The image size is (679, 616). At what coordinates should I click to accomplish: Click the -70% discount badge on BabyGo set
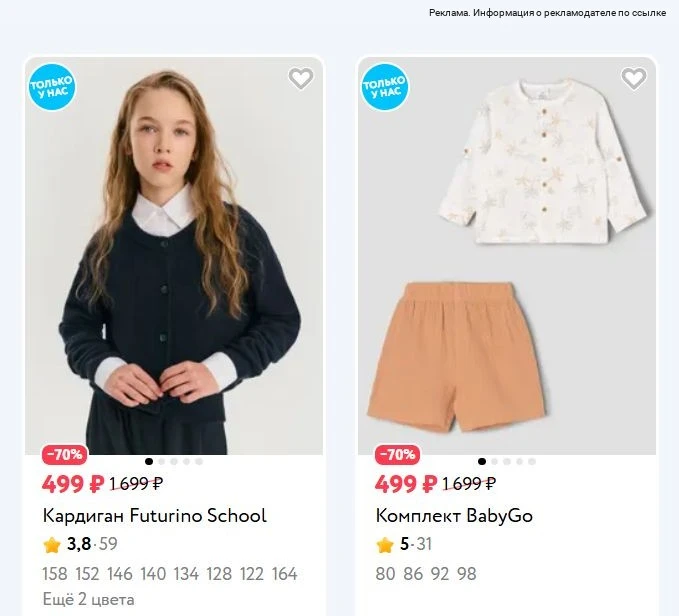click(398, 455)
